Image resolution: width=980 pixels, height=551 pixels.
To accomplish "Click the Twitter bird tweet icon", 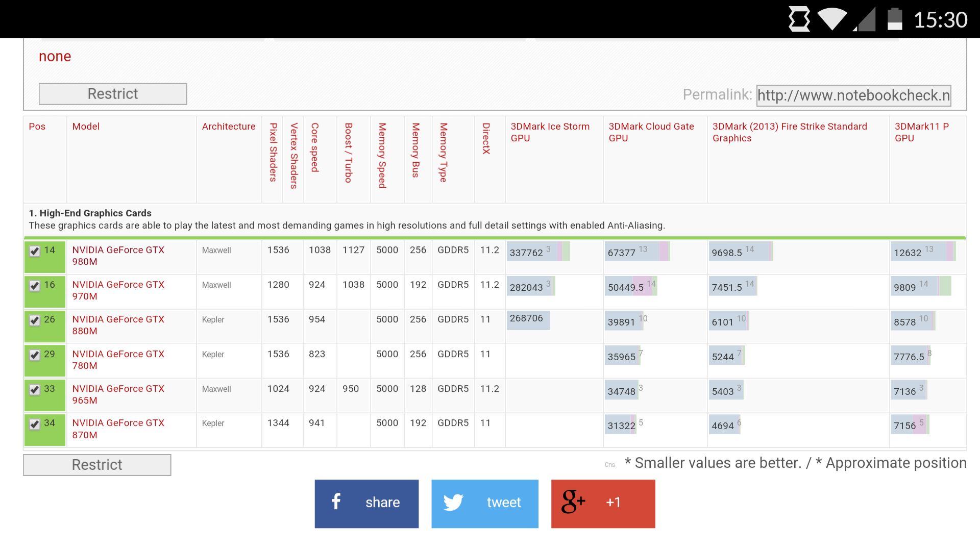I will click(x=453, y=503).
